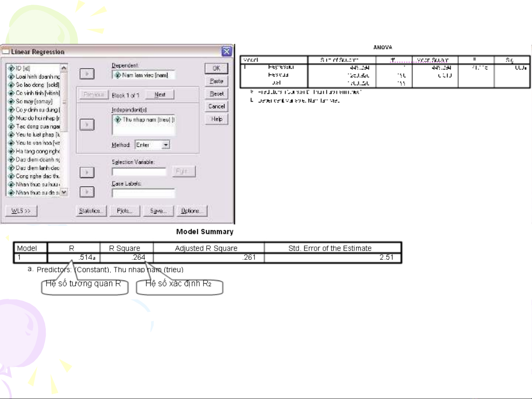Open the Statistics... options
Screen dimensions: 532x399
click(91, 211)
